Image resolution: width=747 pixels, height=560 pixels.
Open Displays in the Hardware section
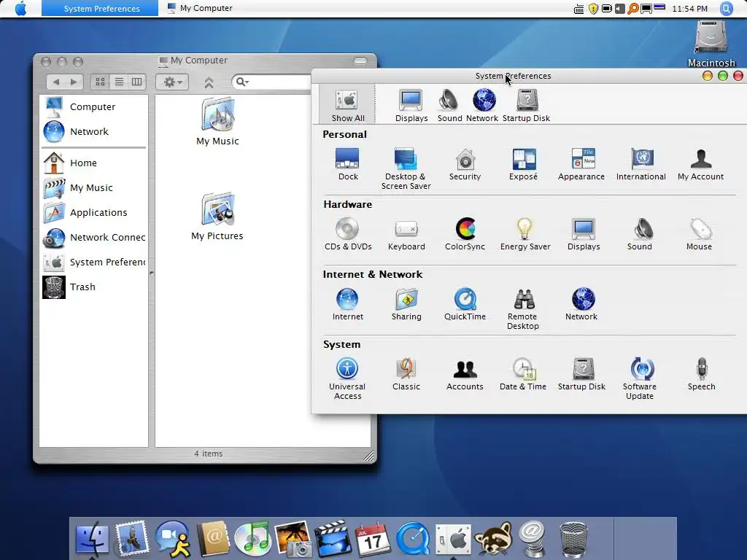click(x=584, y=234)
